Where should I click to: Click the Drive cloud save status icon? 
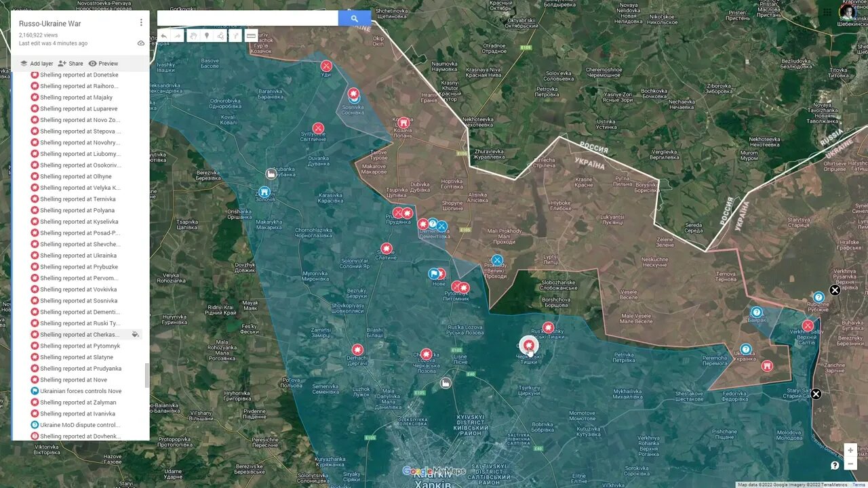point(141,43)
